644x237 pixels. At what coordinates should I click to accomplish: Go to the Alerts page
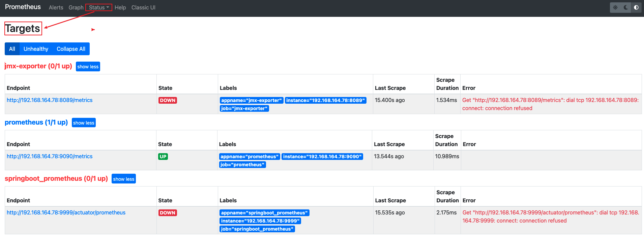[x=56, y=7]
